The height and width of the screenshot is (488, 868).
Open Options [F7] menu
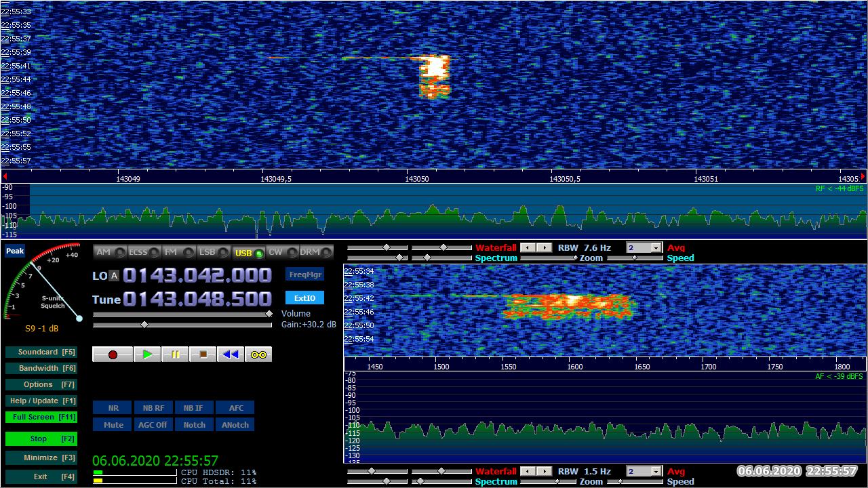41,385
